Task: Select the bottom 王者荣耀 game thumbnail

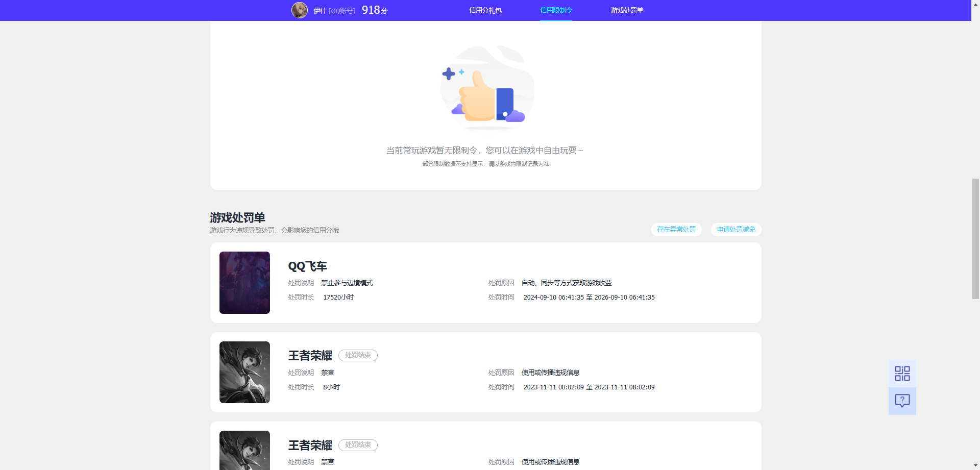Action: point(244,450)
